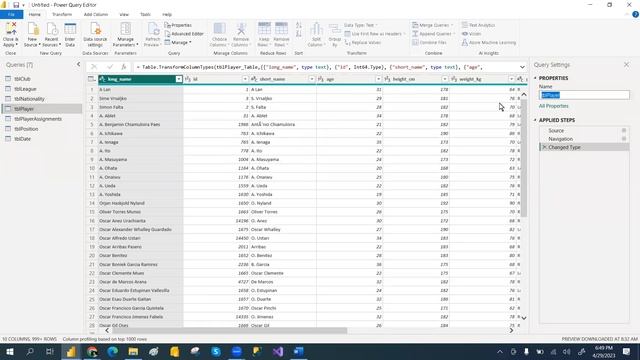
Task: Open the long_name column filter dropdown
Action: click(179, 79)
